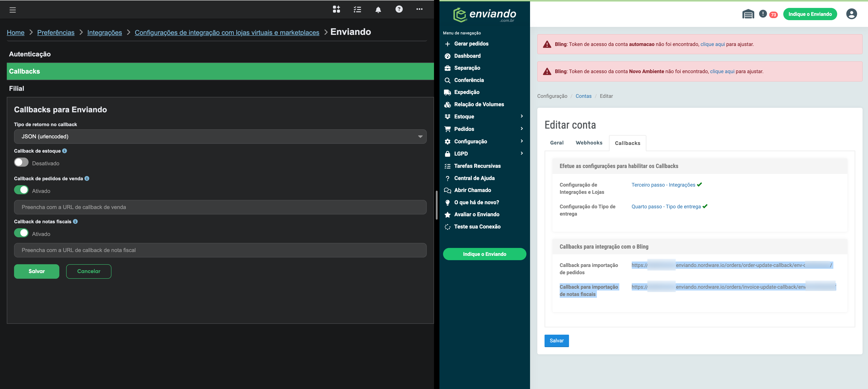Enable the Callback de estoque toggle

[21, 162]
